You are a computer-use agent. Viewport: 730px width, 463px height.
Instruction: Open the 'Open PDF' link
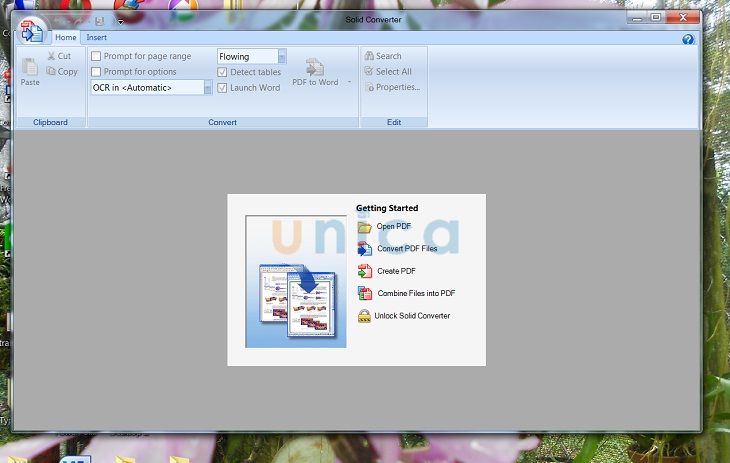coord(394,226)
